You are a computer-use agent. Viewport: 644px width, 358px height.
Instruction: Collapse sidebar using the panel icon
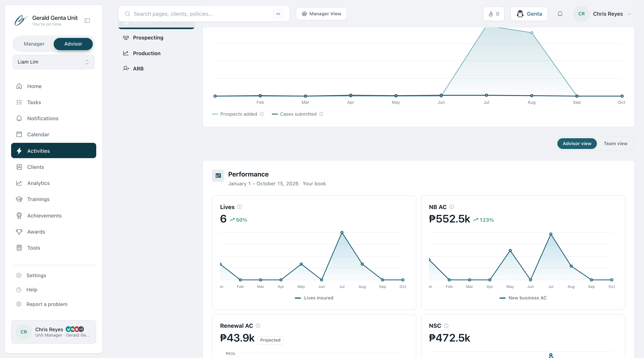[x=87, y=20]
